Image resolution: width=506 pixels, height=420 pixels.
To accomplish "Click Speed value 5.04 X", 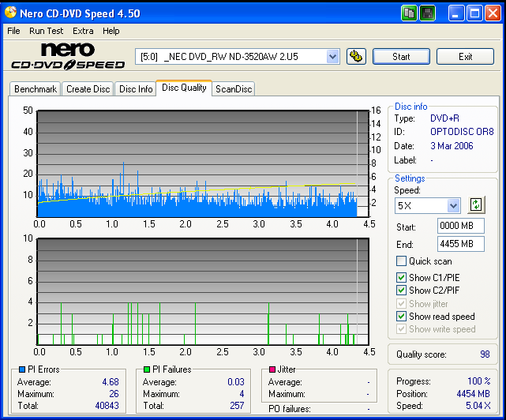I will (x=478, y=406).
